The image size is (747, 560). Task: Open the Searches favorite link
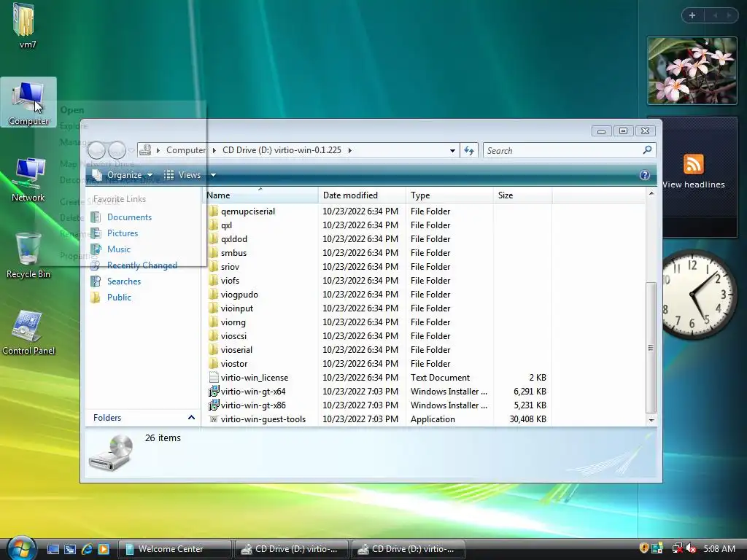click(x=124, y=281)
